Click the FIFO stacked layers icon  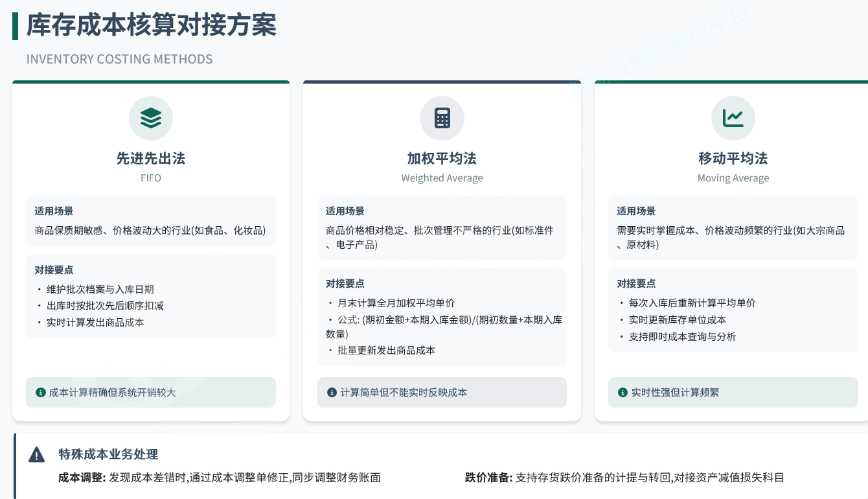coord(151,118)
